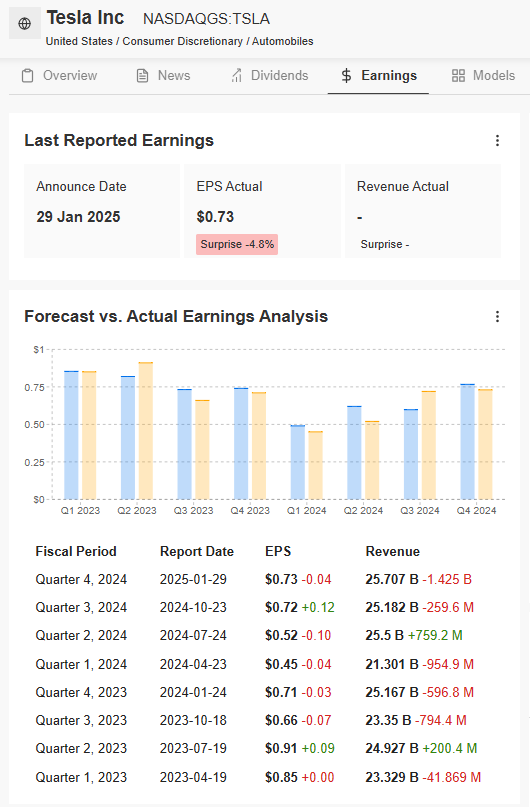This screenshot has height=807, width=530.
Task: Click Q3 2024 orange actual bar
Action: click(429, 445)
